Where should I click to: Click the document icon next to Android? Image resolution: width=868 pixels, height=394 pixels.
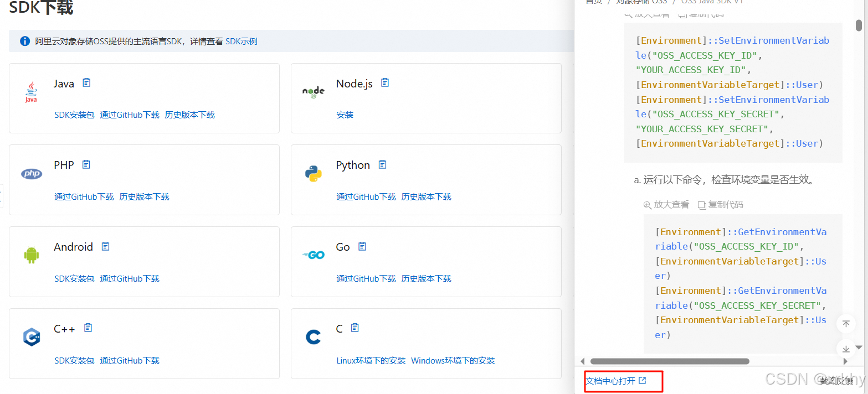click(105, 246)
